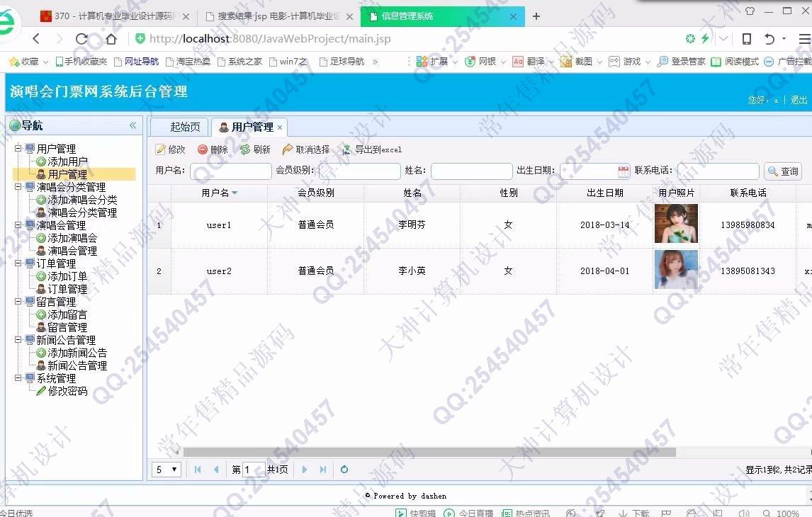Open the 演唱会管理 child item
This screenshot has height=517, width=812.
click(72, 251)
